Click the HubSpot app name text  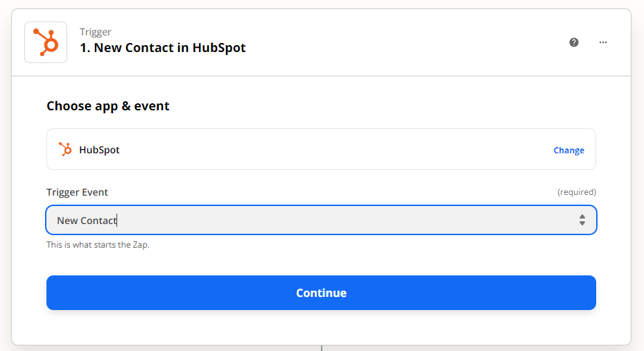99,150
